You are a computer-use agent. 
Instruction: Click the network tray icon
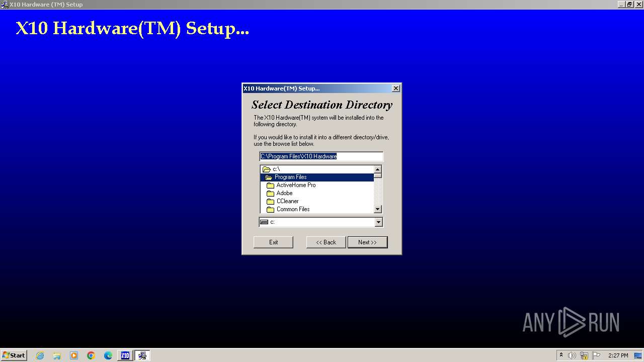click(584, 355)
